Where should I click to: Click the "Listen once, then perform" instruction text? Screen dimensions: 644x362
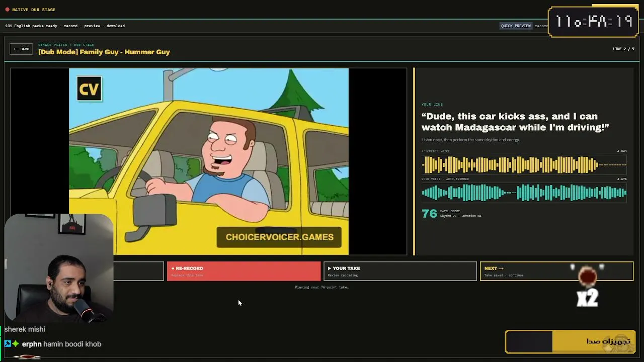coord(470,140)
